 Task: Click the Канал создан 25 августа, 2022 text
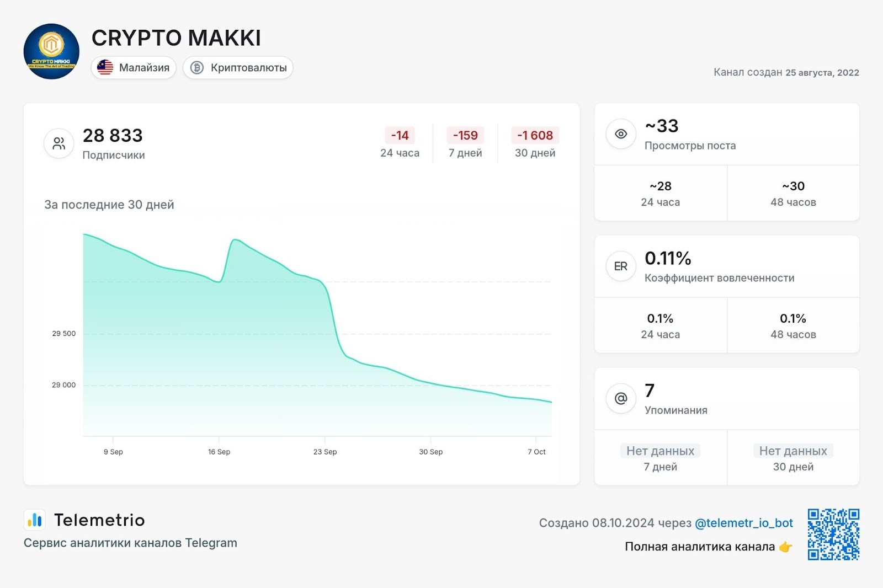786,72
